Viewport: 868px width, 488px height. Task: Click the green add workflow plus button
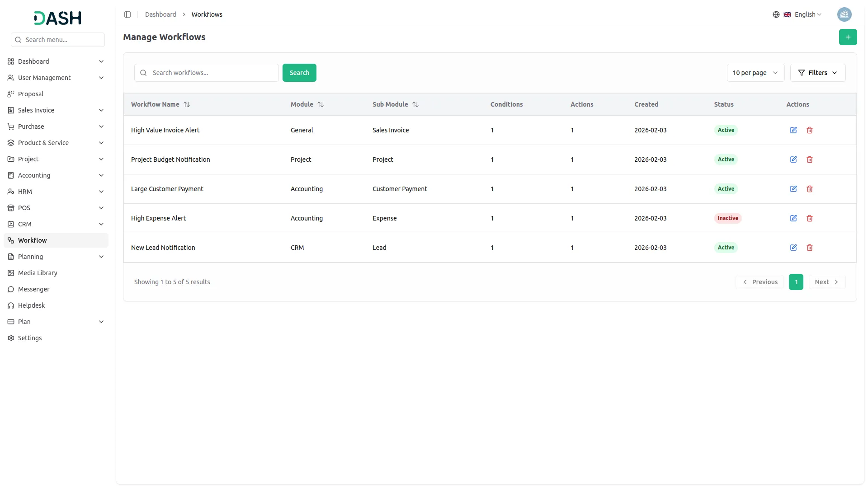point(848,37)
